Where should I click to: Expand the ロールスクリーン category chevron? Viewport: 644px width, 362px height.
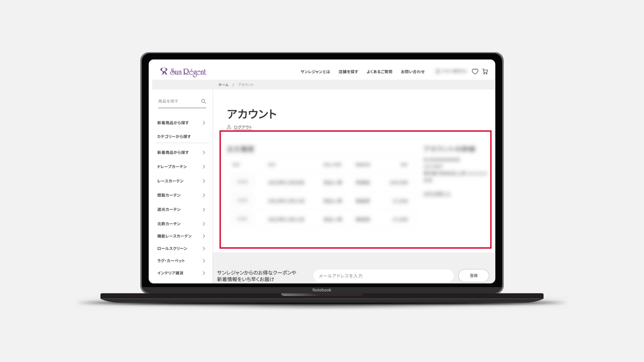pos(204,249)
